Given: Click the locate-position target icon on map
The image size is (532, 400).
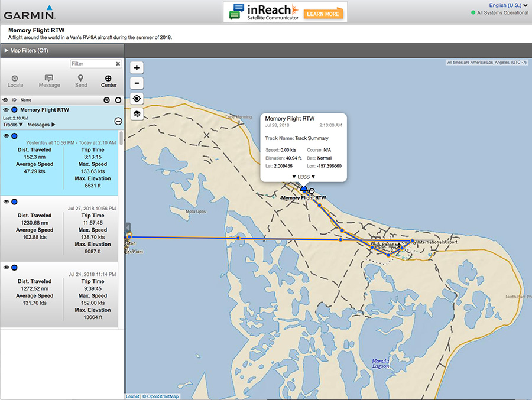Looking at the screenshot, I should click(x=137, y=99).
